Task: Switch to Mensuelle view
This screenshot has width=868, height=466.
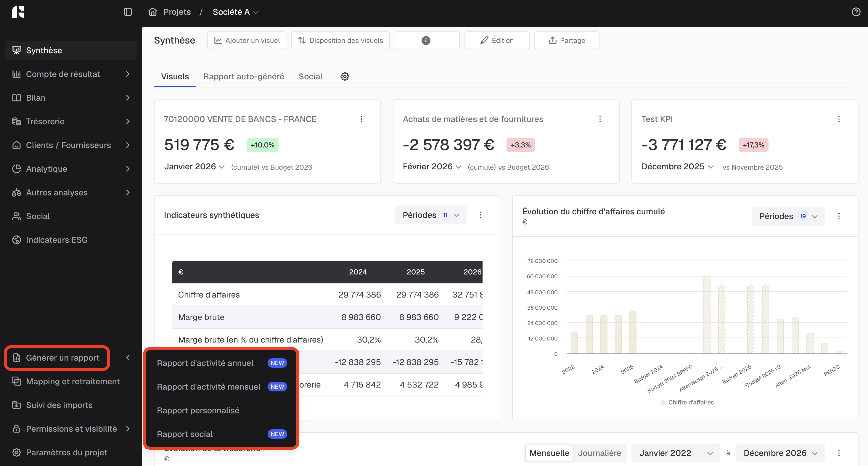Action: coord(549,453)
